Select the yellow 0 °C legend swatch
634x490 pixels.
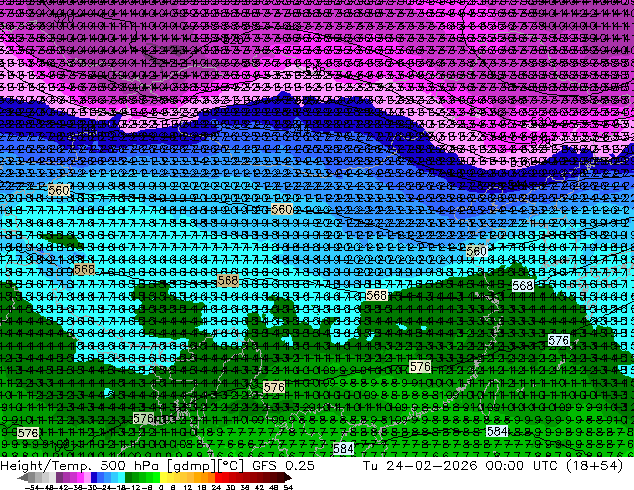163,477
